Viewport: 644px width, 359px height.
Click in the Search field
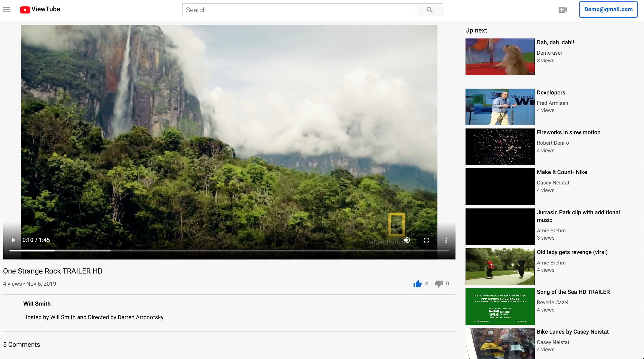299,10
